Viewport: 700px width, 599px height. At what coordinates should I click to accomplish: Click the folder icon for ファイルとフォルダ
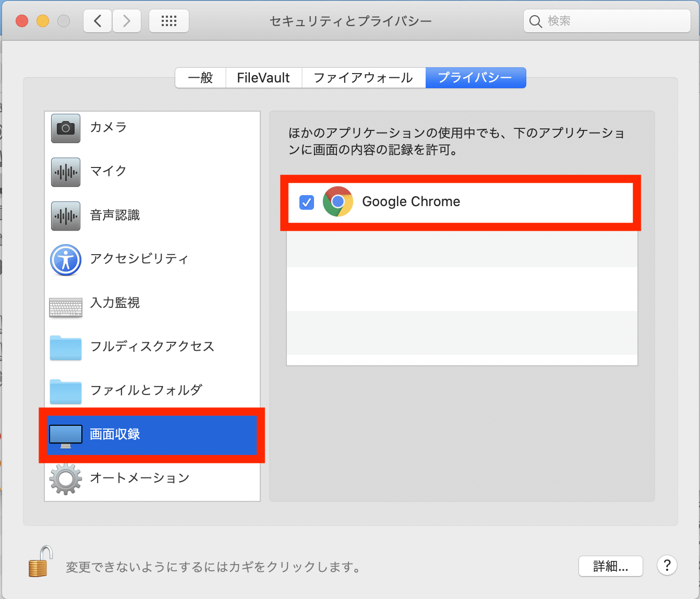pos(66,391)
